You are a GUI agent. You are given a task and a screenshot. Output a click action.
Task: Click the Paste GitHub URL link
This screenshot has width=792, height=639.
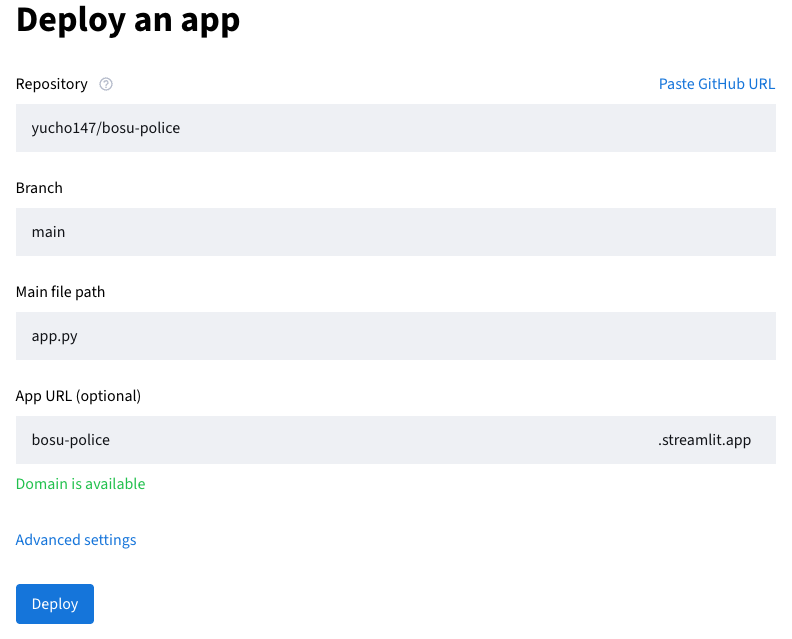coord(717,84)
